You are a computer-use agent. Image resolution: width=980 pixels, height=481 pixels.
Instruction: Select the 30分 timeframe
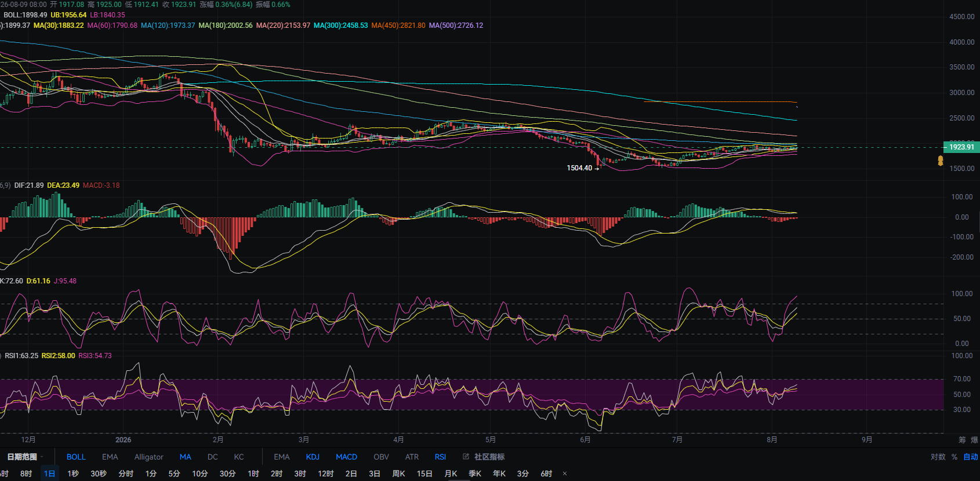227,473
